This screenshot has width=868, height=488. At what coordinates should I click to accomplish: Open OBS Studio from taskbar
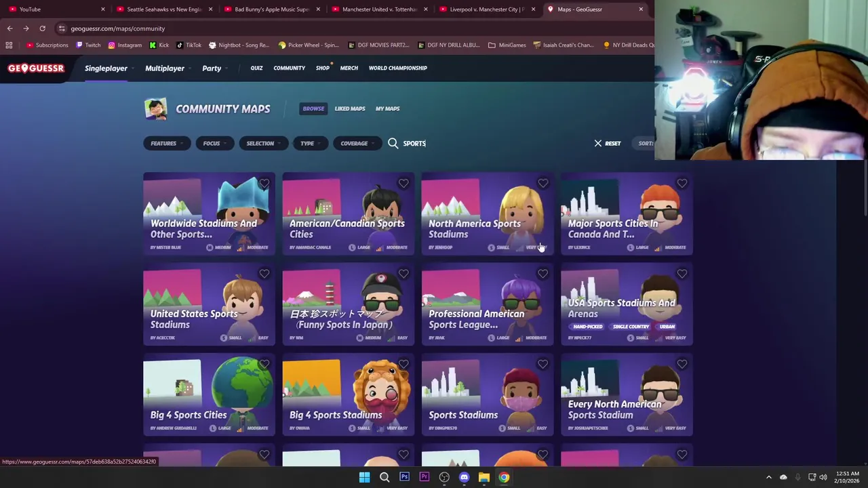(444, 477)
